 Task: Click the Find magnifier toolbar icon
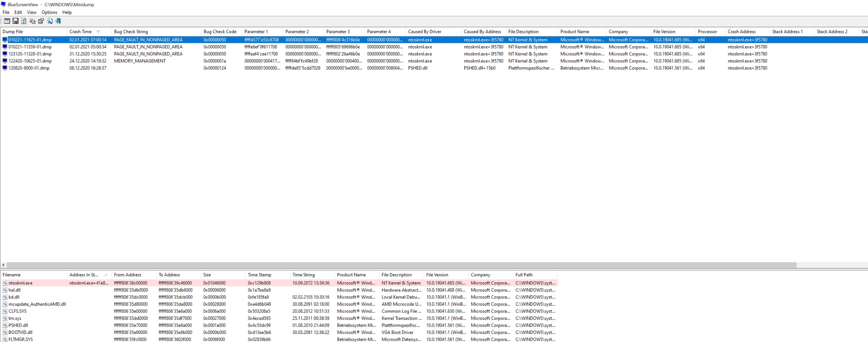pyautogui.click(x=50, y=21)
